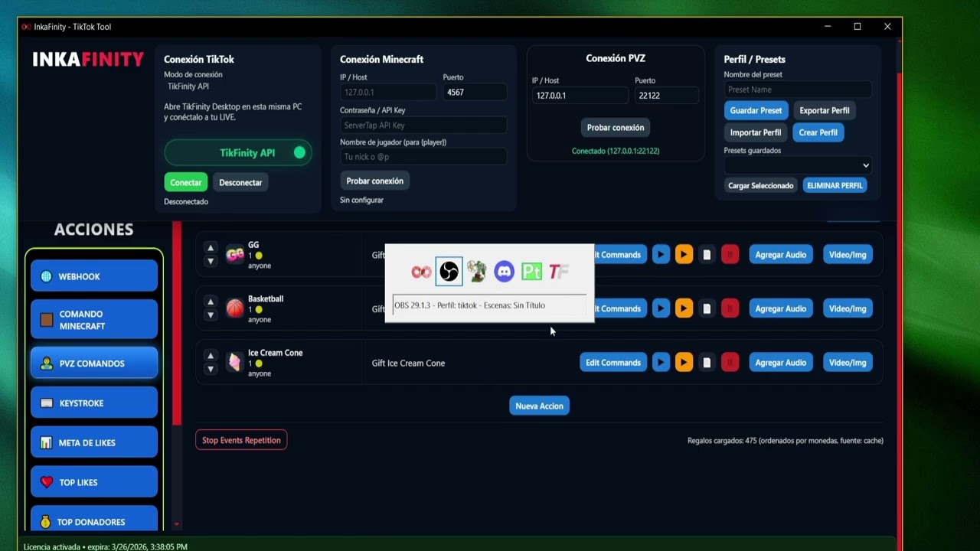The image size is (980, 551).
Task: Click the GG gift icon
Action: pos(235,255)
